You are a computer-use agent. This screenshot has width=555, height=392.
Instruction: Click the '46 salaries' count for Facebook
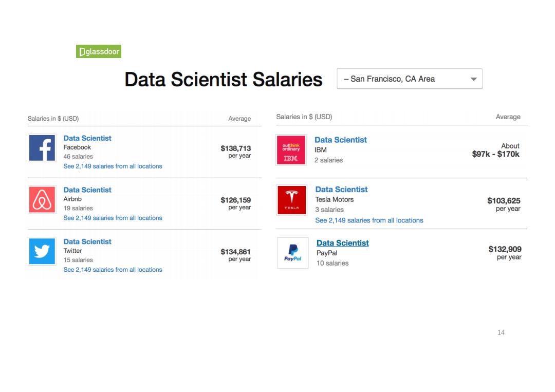click(x=78, y=156)
